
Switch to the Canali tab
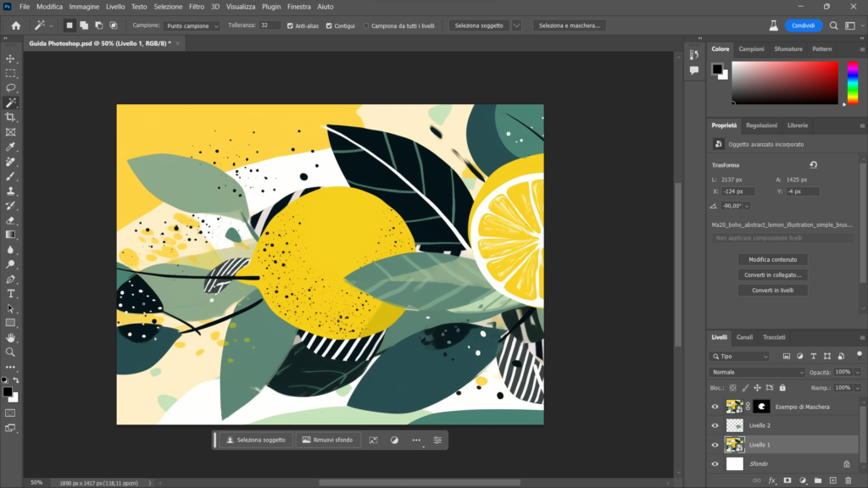pyautogui.click(x=744, y=337)
